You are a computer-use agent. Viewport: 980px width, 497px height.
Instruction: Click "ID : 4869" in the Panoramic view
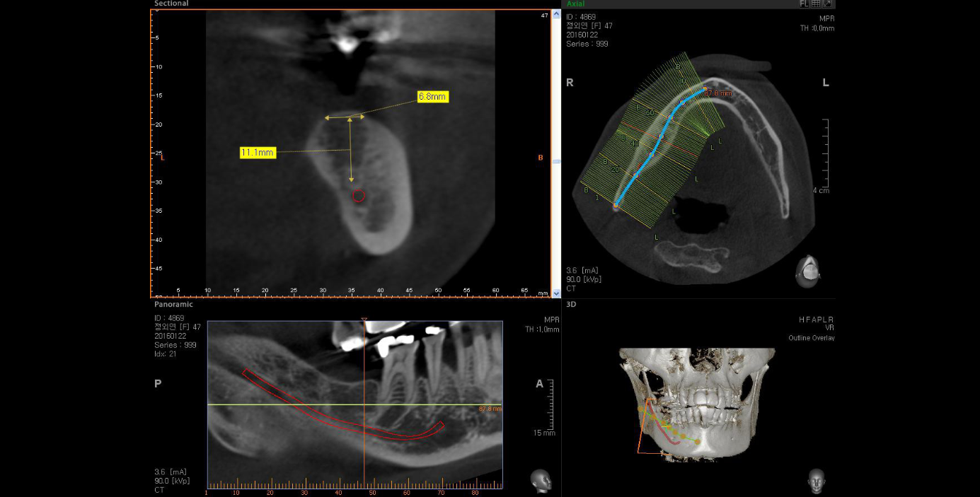coord(168,318)
